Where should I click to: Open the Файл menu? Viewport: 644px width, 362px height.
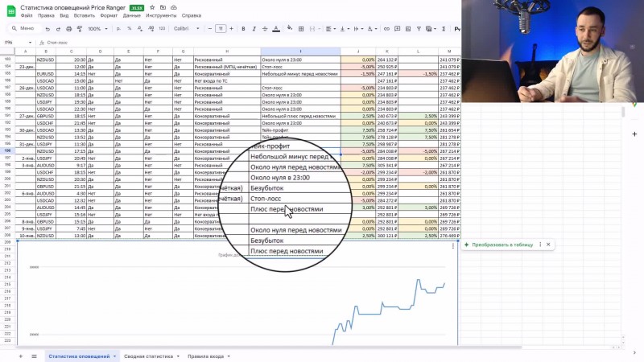click(x=27, y=15)
